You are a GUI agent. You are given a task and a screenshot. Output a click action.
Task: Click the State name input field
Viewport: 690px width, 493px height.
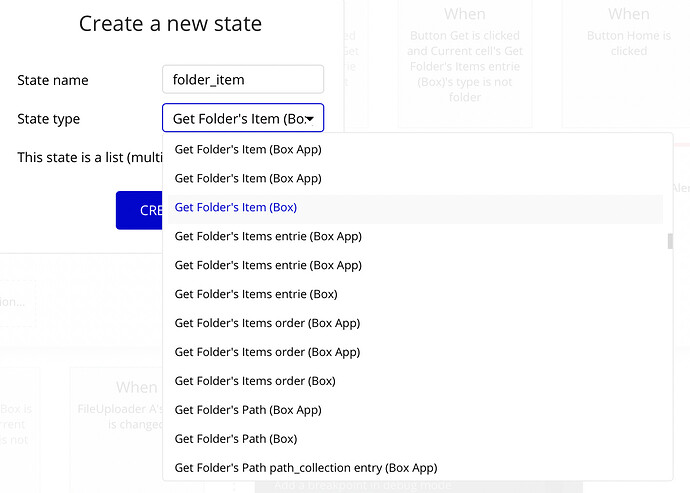(243, 80)
